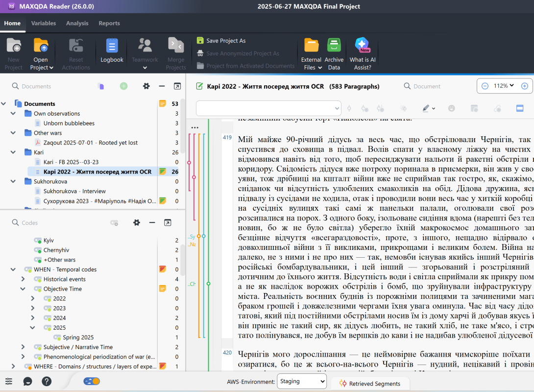Select Zaqout 2025-07-01 - Rooted yet lost
This screenshot has width=534, height=392.
[x=90, y=143]
